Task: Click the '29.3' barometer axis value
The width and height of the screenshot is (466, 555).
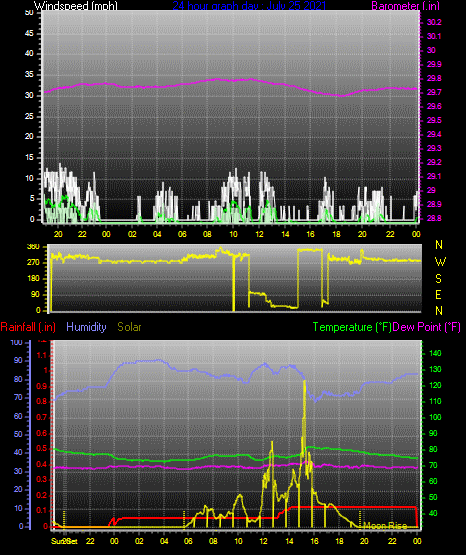Action: tap(434, 148)
